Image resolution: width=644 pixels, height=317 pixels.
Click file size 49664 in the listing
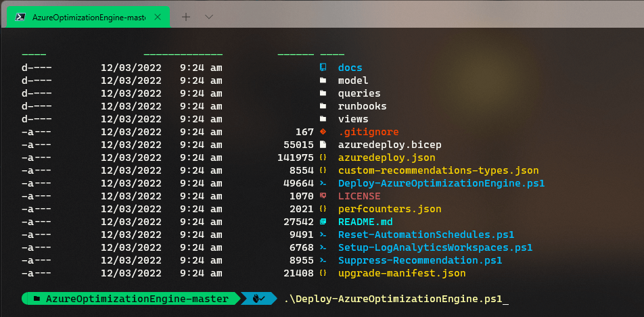[298, 183]
